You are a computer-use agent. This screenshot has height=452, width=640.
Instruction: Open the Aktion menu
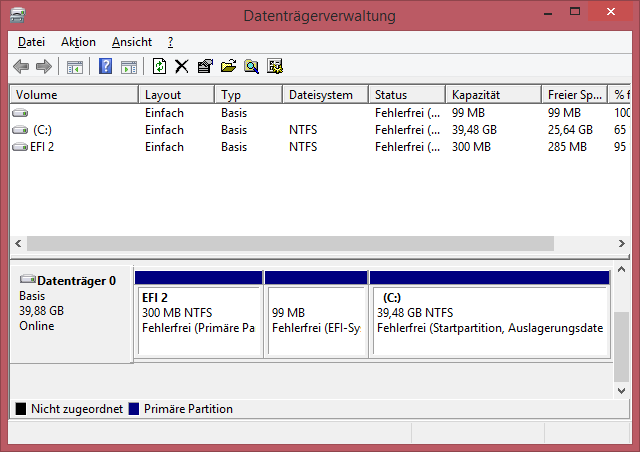(78, 42)
